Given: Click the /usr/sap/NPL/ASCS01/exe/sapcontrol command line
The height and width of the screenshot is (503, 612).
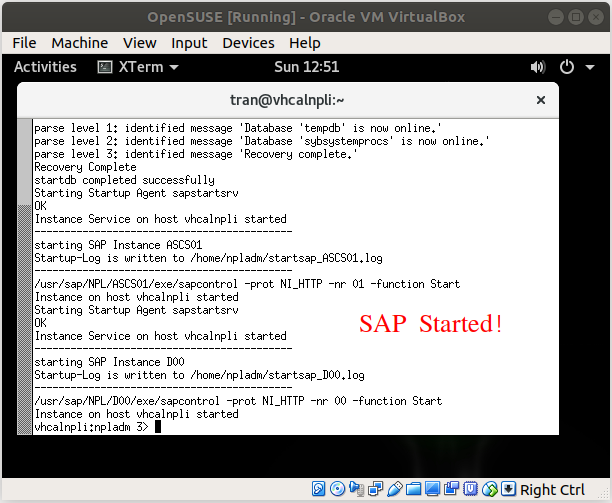Looking at the screenshot, I should point(247,284).
